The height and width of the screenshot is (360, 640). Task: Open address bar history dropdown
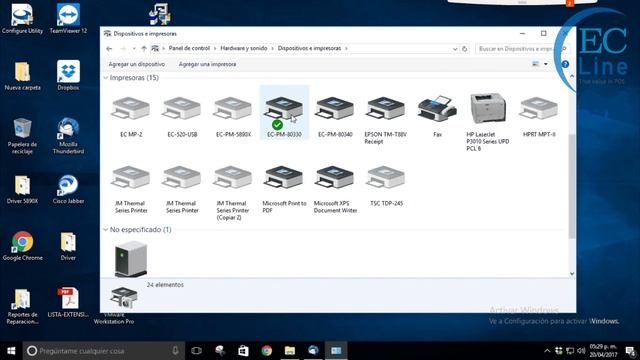pos(455,49)
